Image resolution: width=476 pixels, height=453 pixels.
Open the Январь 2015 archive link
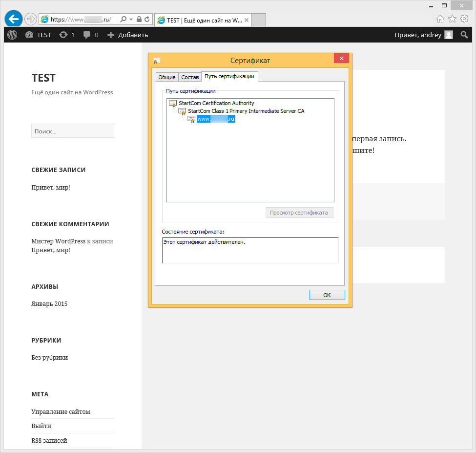[x=49, y=304]
